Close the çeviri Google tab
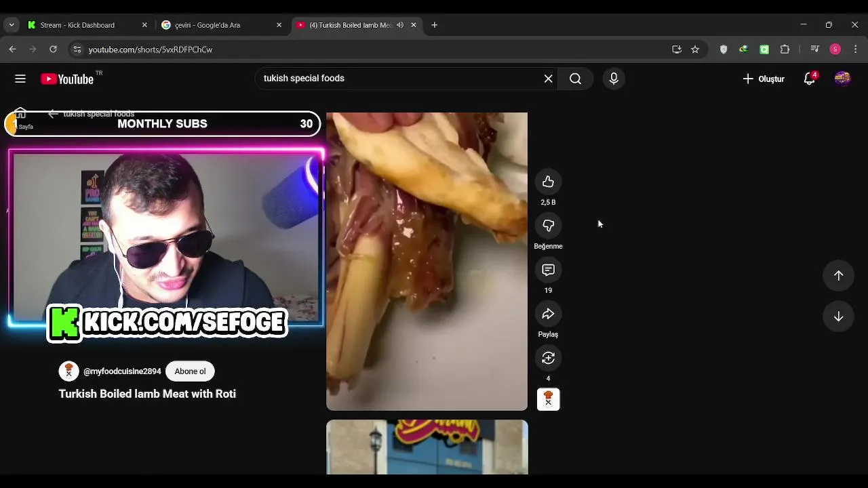 coord(279,25)
